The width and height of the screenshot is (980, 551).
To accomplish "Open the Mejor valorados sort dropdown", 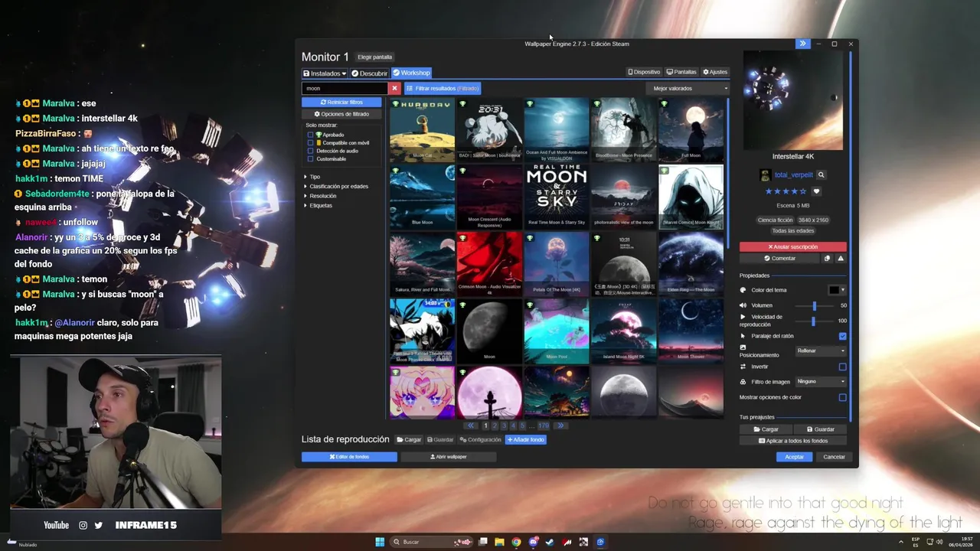I will 688,88.
